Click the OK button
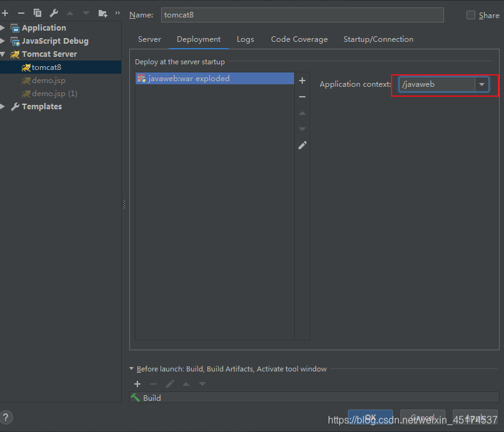The width and height of the screenshot is (504, 432). (x=370, y=417)
